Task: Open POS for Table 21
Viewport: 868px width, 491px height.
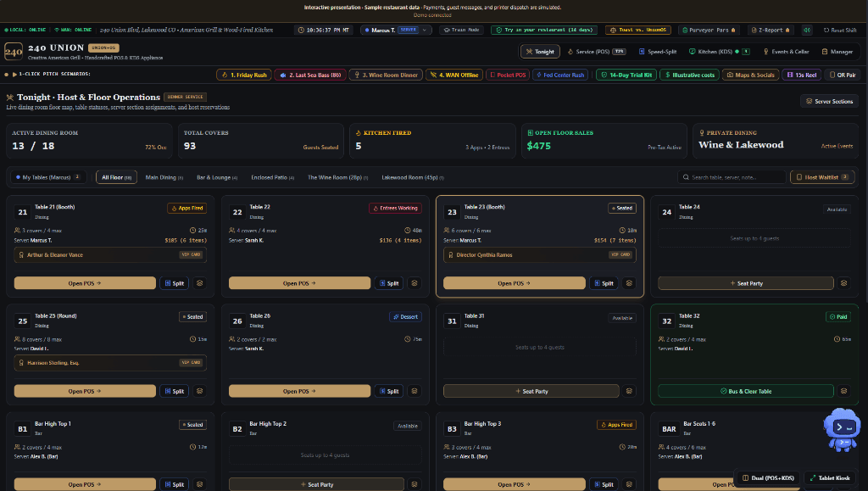Action: click(85, 283)
